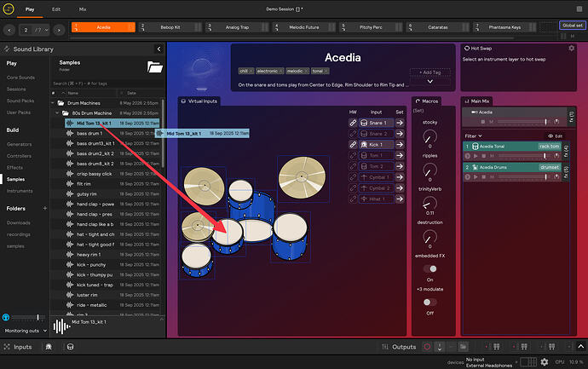
Task: Click the stocky macro knob
Action: click(429, 136)
